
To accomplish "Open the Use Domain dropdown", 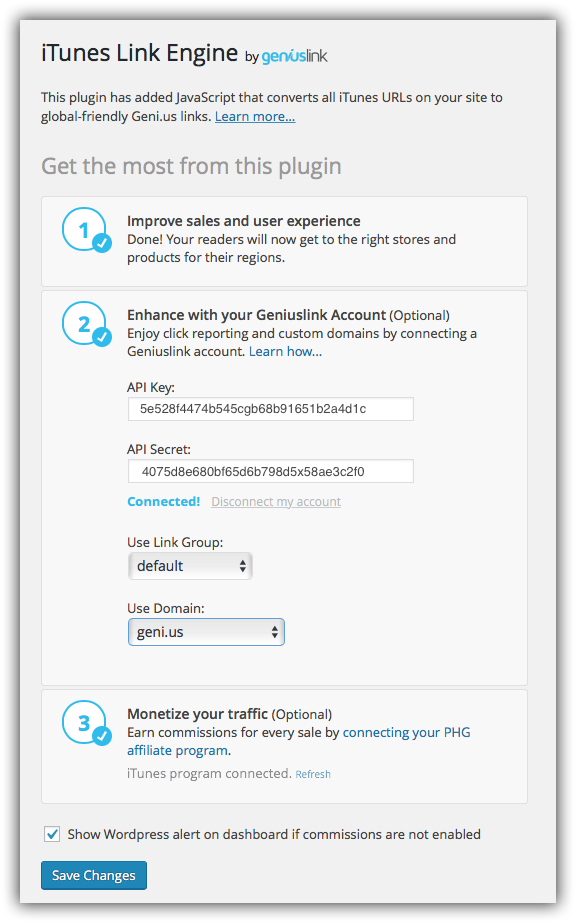I will pos(206,632).
